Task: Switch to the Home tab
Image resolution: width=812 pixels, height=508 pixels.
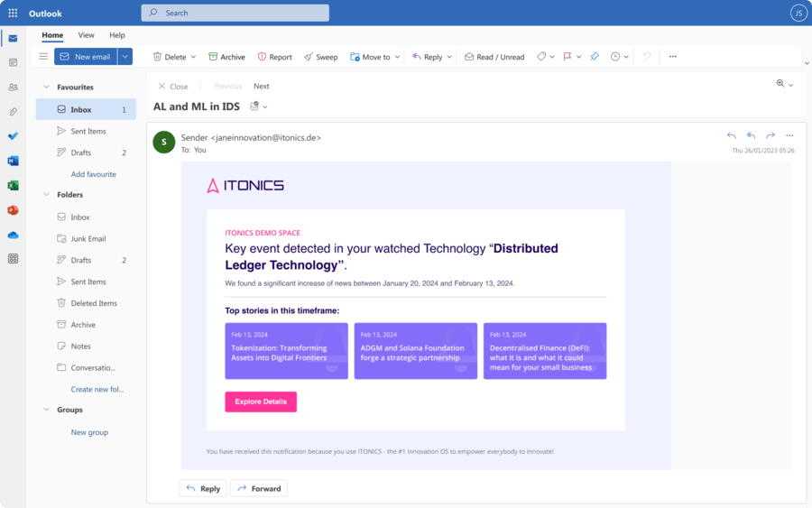Action: pos(52,35)
